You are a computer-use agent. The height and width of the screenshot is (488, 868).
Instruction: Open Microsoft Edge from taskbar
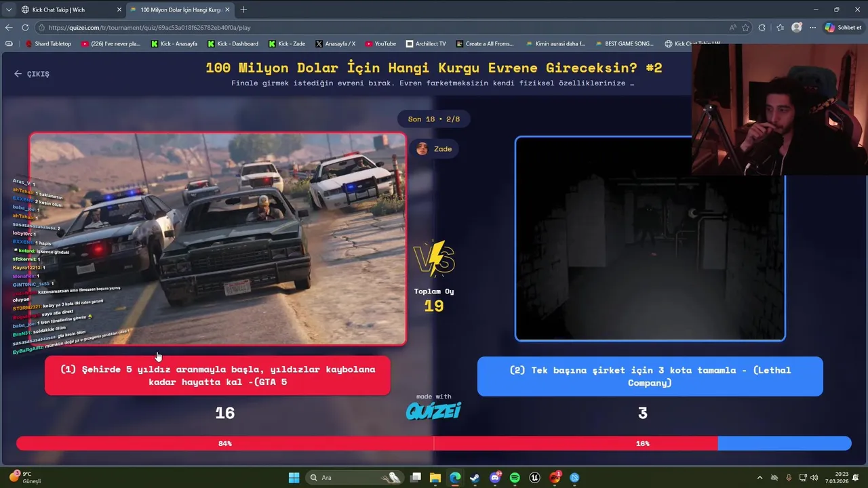[x=455, y=478]
